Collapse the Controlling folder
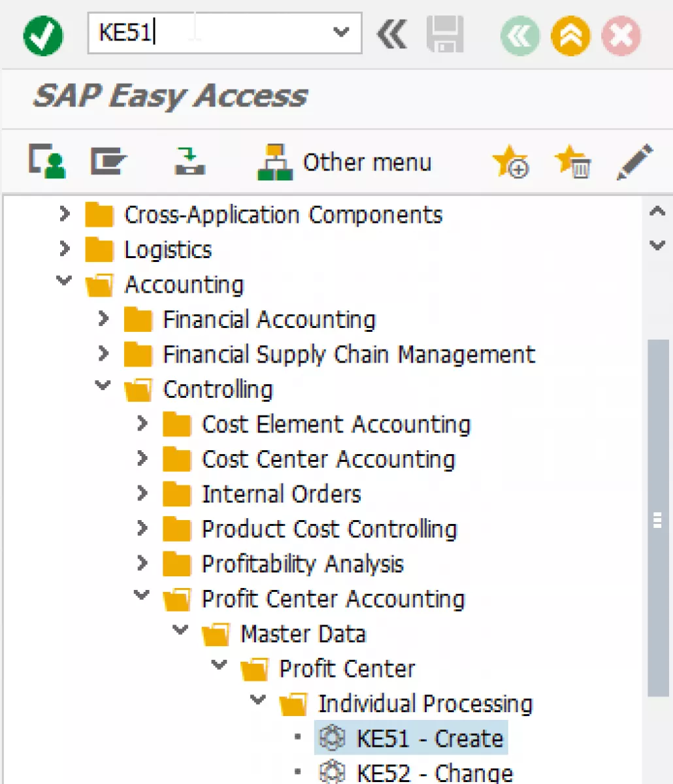Screen dimensions: 673x784 [103, 385]
